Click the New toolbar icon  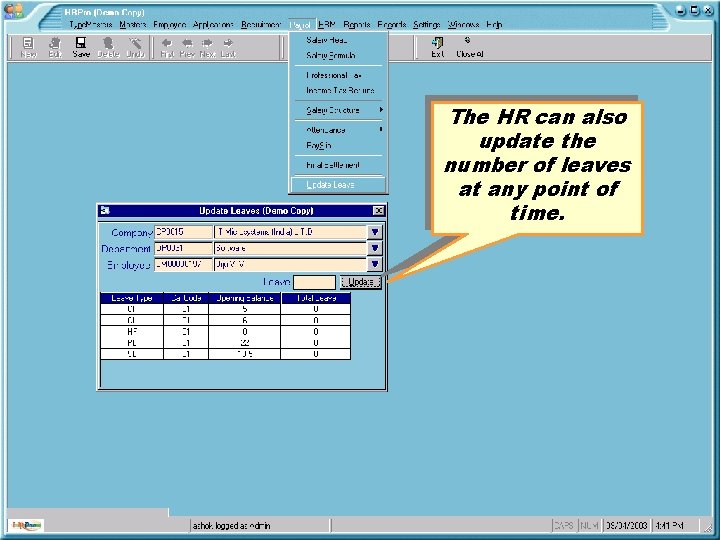tap(28, 43)
